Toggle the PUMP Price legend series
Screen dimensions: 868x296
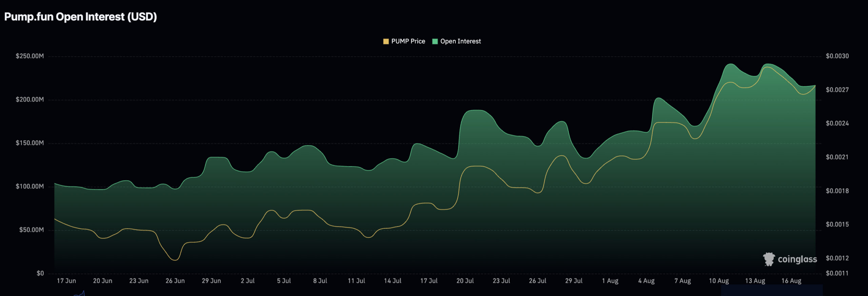404,41
